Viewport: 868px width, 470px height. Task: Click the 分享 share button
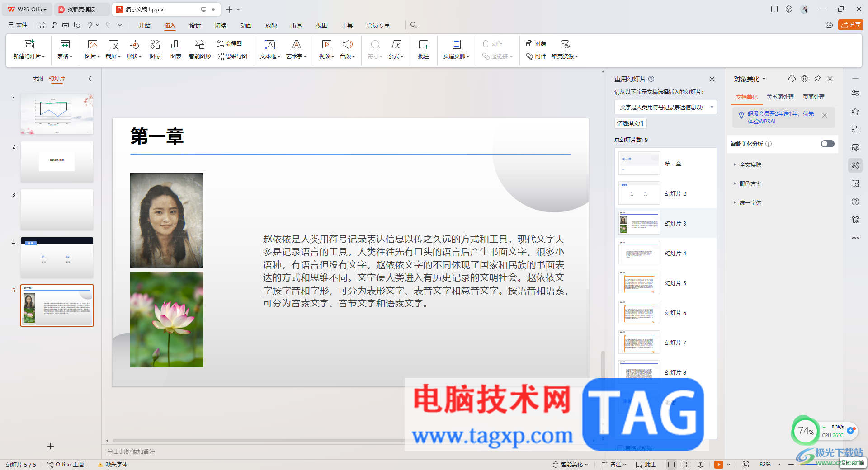[x=850, y=25]
